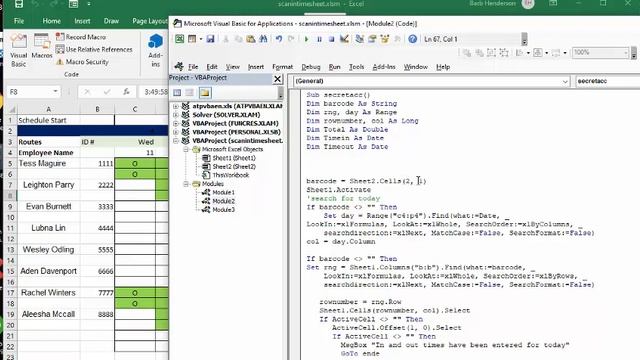Click Record Macro in Excel ribbon

tap(81, 37)
